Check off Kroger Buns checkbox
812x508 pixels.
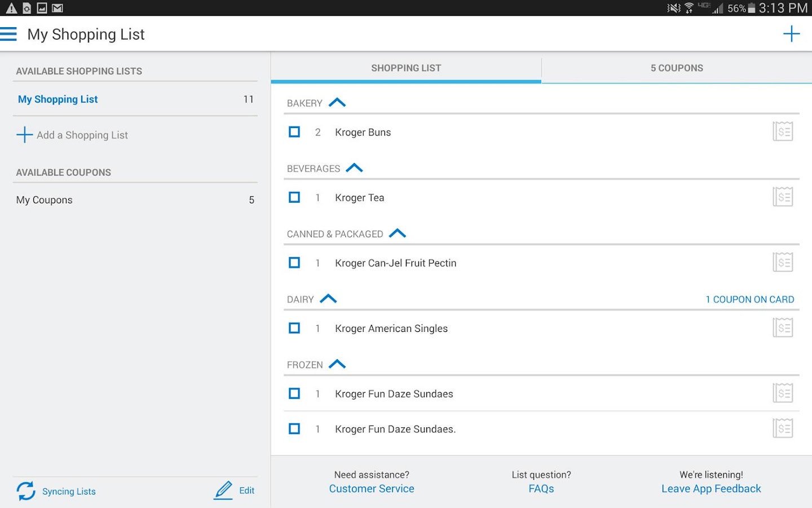pyautogui.click(x=294, y=132)
